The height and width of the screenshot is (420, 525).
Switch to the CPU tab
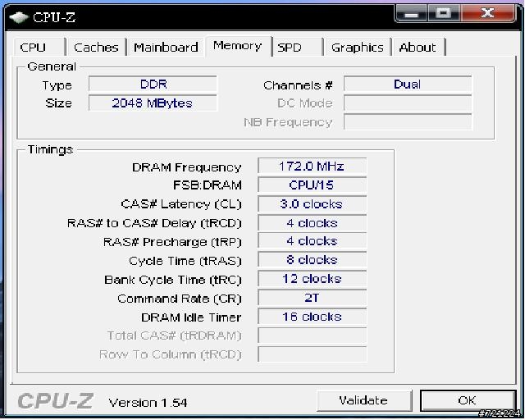[x=39, y=47]
